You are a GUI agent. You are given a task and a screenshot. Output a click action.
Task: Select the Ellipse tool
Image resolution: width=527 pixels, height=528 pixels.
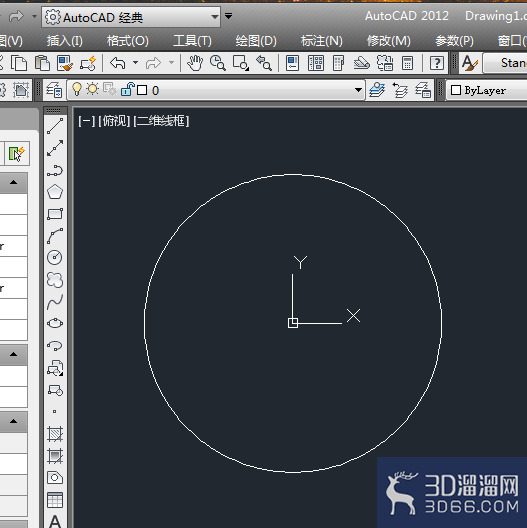pos(55,324)
